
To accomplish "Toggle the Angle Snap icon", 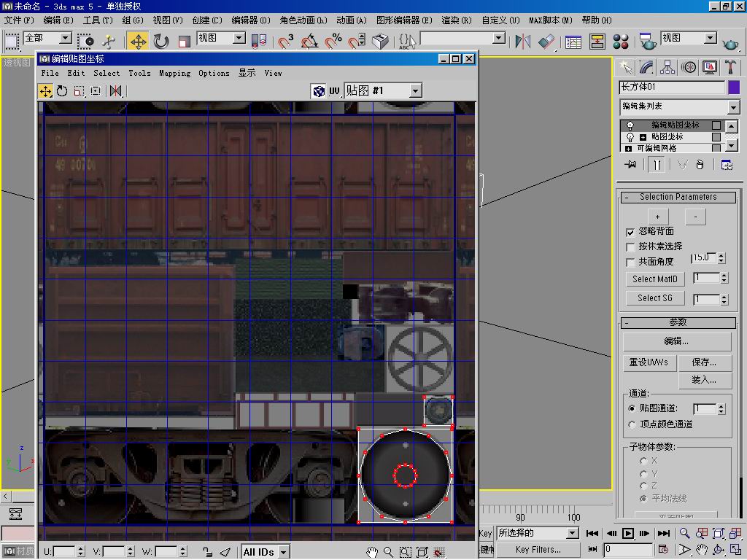I will point(309,41).
